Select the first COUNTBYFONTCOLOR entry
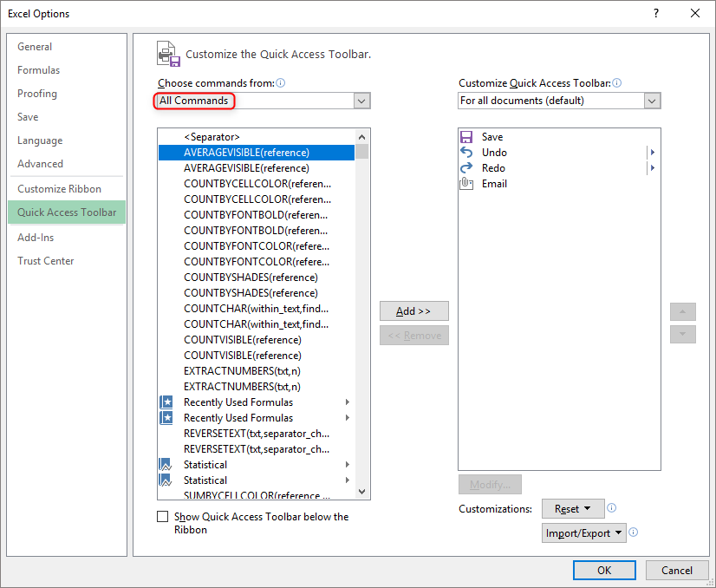This screenshot has height=588, width=716. click(x=257, y=246)
